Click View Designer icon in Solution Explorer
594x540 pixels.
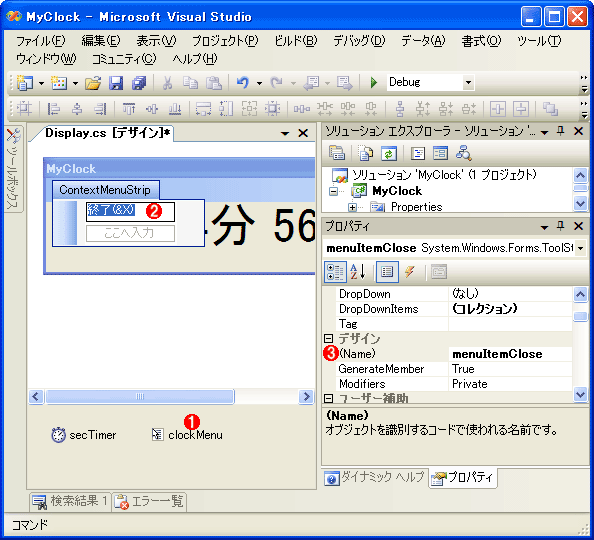[440, 153]
